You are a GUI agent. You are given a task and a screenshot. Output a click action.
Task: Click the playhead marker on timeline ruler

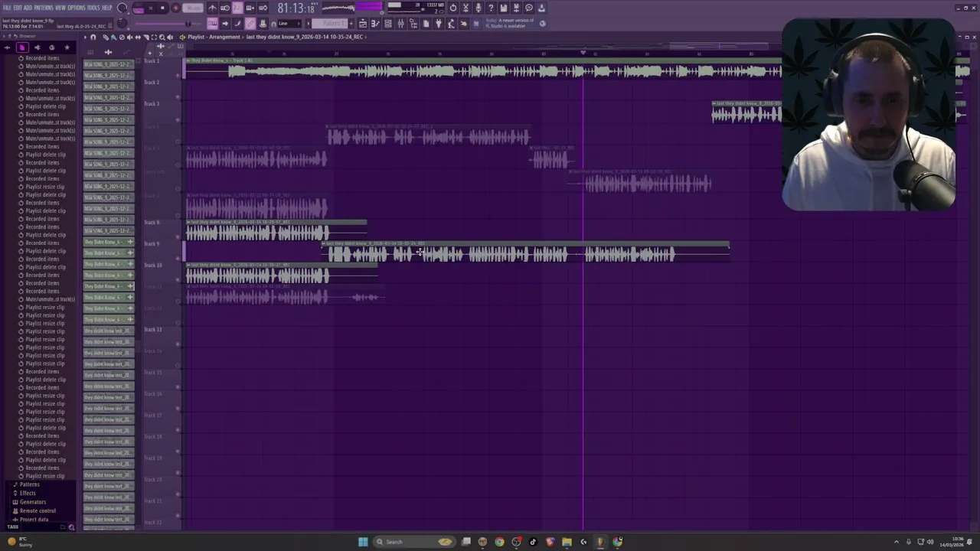583,53
